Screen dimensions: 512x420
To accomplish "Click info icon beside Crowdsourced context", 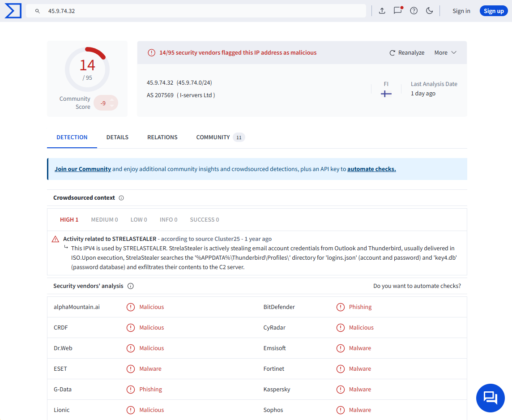I will 121,198.
